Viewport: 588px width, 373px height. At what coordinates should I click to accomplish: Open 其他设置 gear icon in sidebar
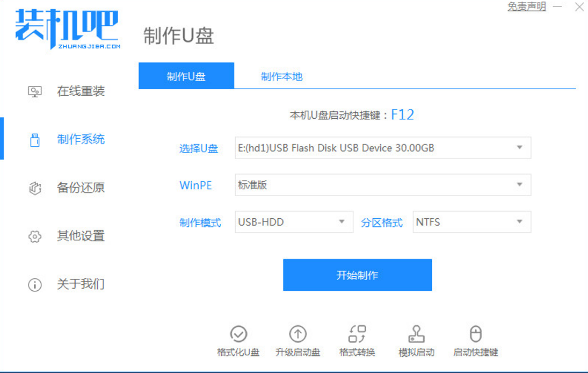35,236
